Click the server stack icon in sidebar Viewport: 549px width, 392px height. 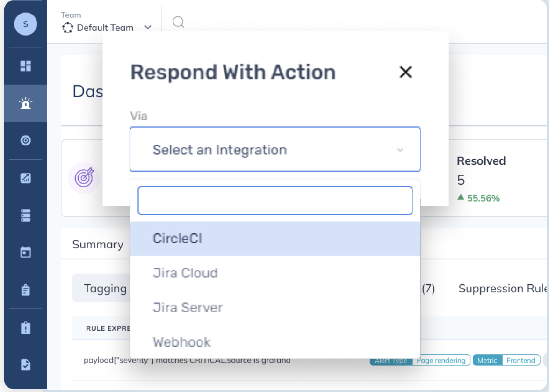(x=25, y=215)
